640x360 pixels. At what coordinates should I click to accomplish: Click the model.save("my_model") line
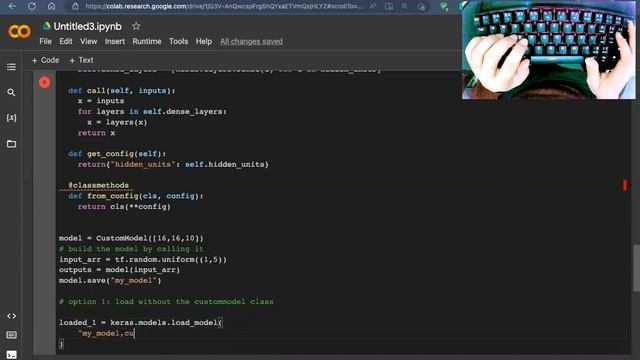[x=110, y=280]
